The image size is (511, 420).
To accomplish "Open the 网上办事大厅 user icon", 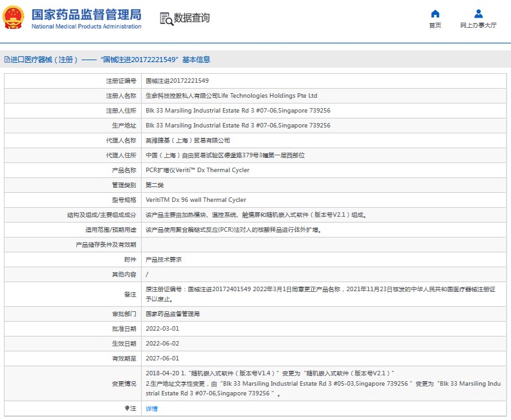I will tap(479, 14).
